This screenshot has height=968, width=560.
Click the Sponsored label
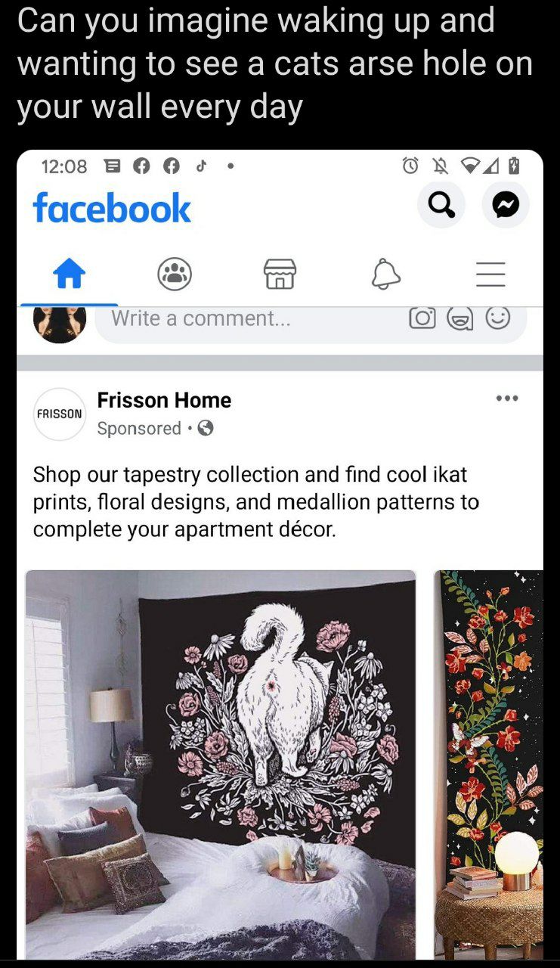(139, 429)
